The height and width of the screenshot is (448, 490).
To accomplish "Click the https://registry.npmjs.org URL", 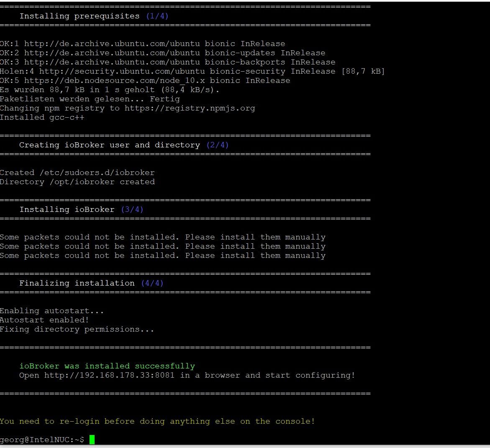I will [190, 108].
